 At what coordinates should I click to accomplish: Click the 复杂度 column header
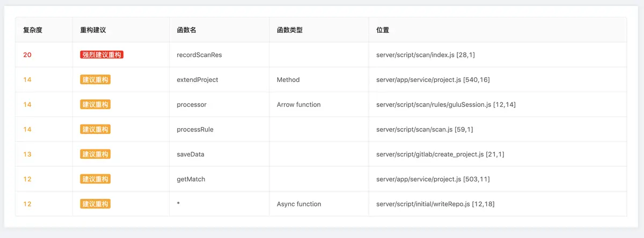tap(33, 30)
